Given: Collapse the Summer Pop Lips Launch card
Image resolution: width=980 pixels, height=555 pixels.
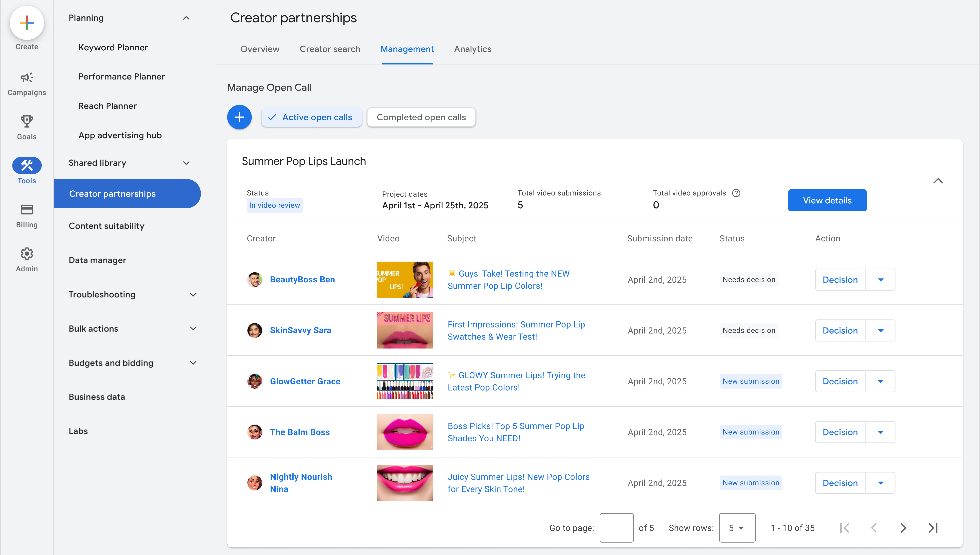Looking at the screenshot, I should [x=938, y=181].
